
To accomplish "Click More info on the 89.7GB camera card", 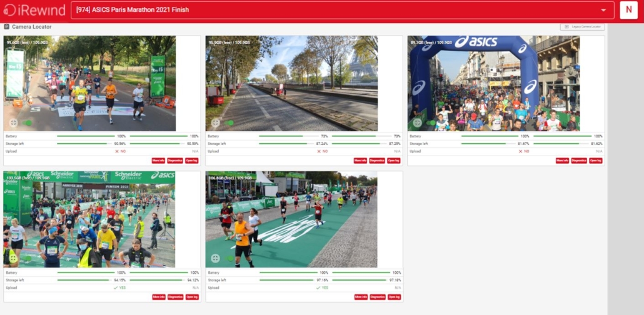I will (x=563, y=161).
